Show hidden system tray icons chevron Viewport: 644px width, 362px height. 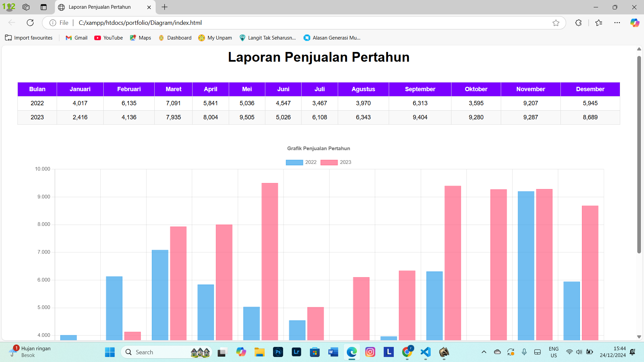click(x=484, y=352)
